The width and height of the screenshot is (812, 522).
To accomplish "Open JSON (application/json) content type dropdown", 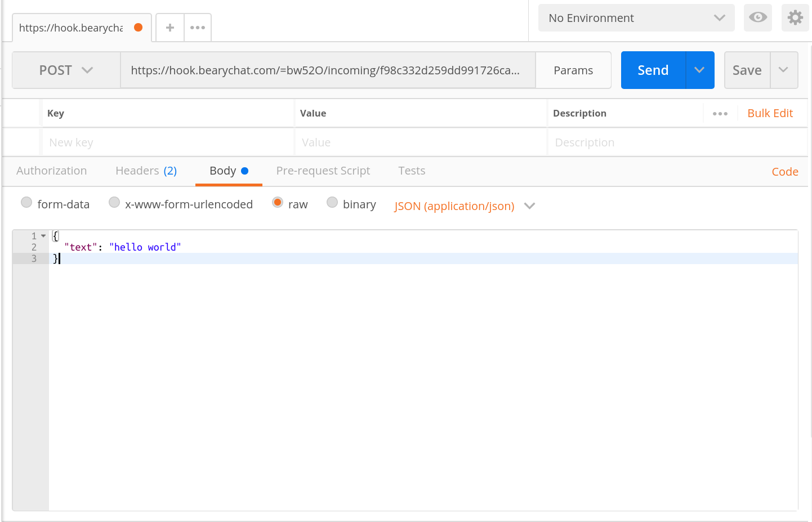I will 465,206.
